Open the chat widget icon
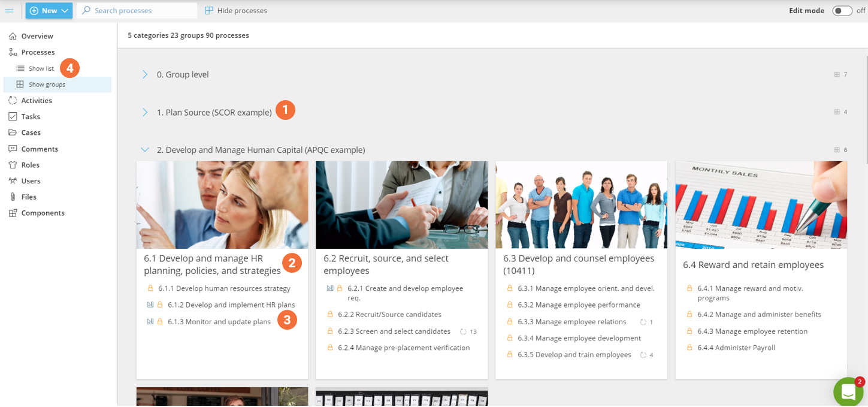The width and height of the screenshot is (868, 407). coord(848,391)
